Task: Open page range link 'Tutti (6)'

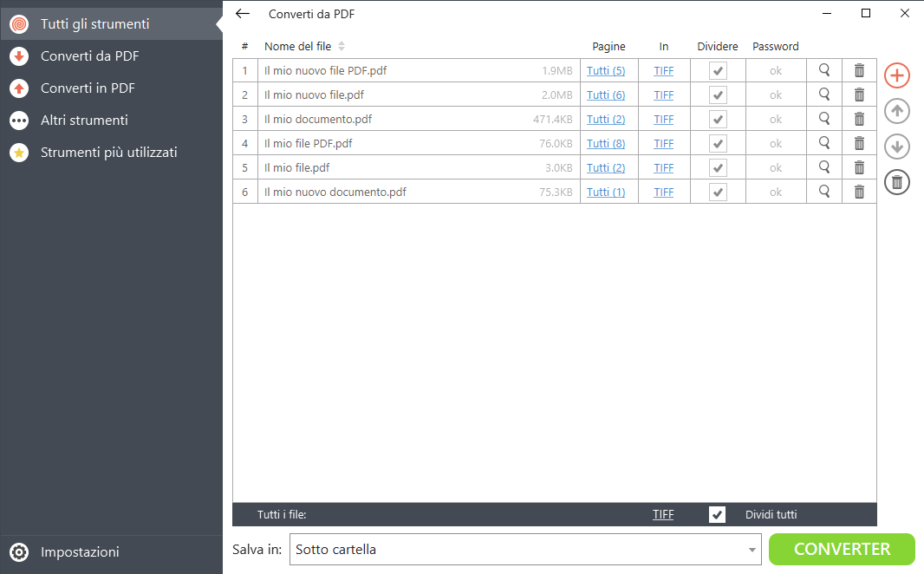Action: click(x=606, y=95)
